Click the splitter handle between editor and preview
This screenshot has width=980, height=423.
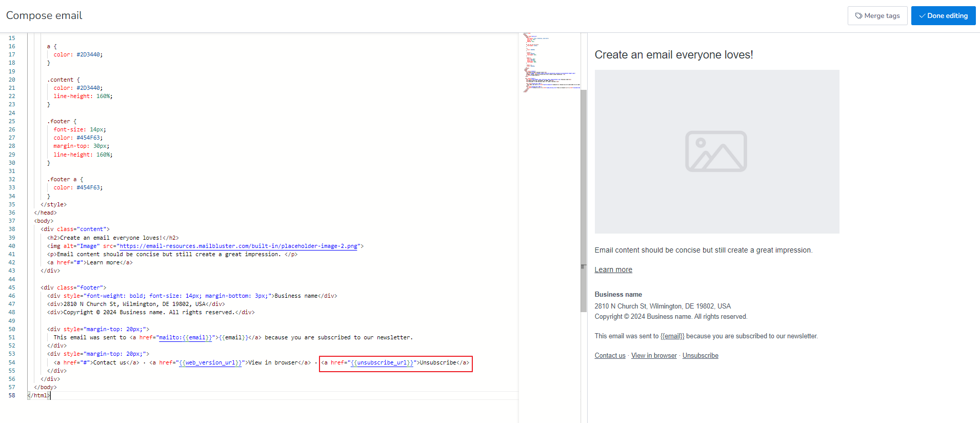coord(584,266)
